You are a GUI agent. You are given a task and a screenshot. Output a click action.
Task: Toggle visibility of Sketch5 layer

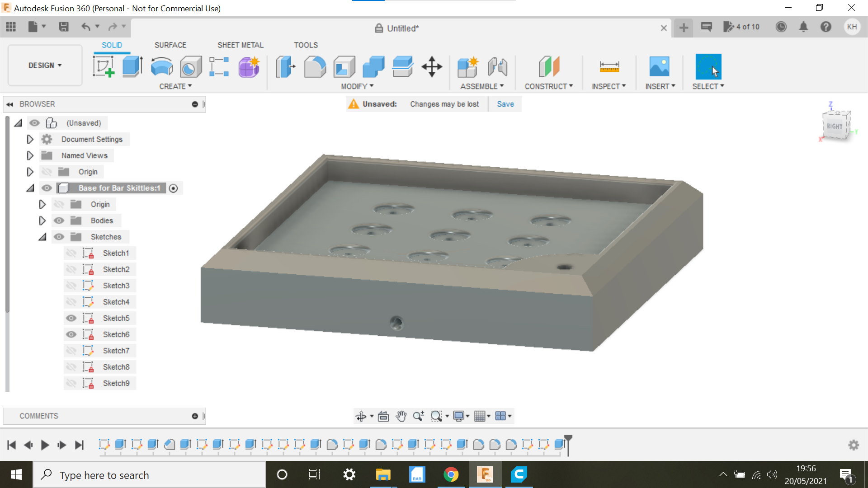71,318
